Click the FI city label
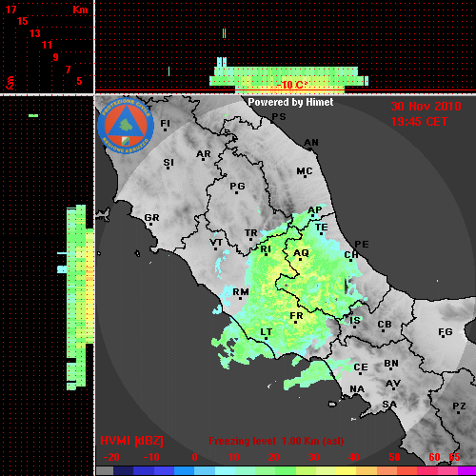476x476 pixels. coord(165,123)
